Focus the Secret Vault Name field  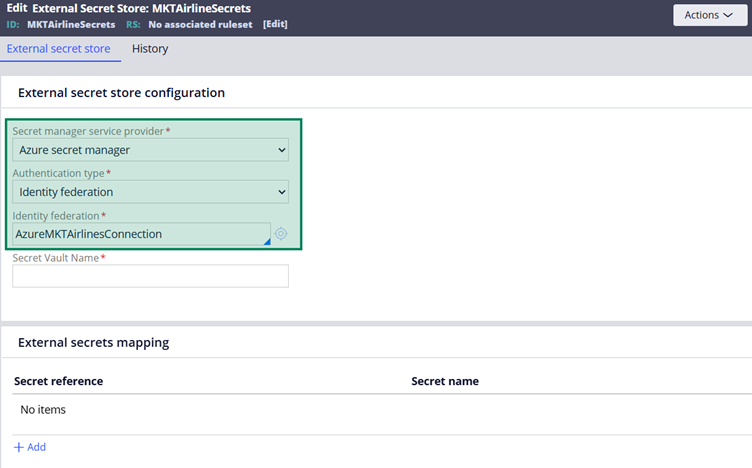click(x=150, y=276)
